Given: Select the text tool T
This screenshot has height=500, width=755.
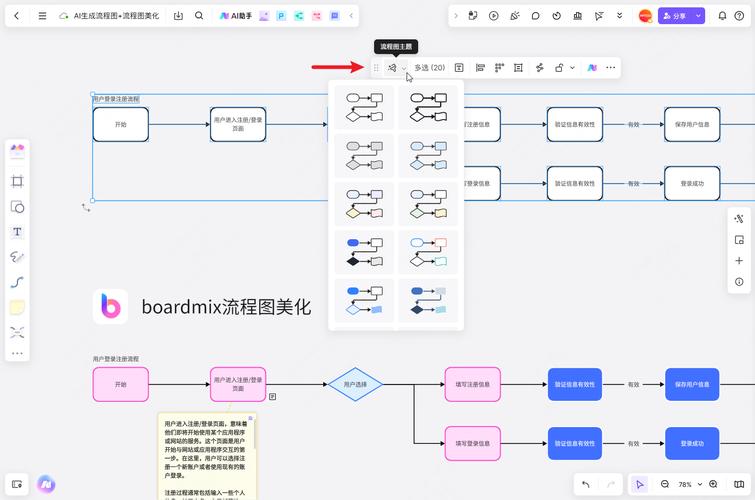Looking at the screenshot, I should (17, 232).
